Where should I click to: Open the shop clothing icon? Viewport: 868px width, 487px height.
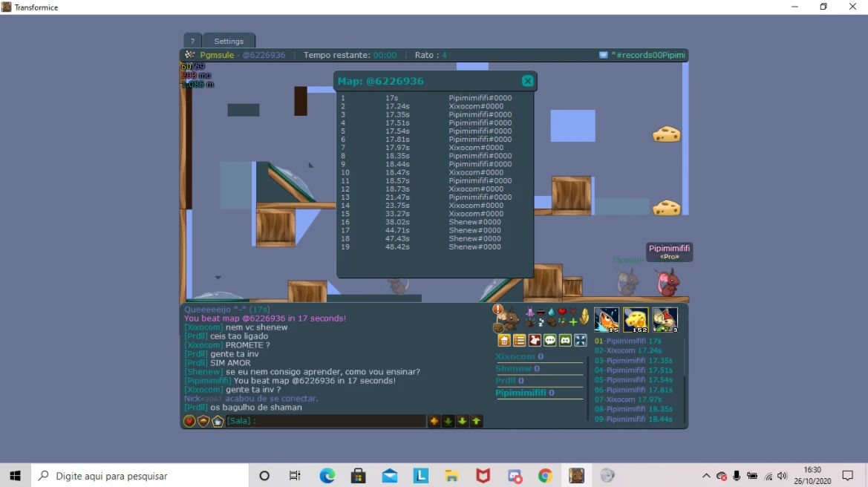click(x=535, y=340)
